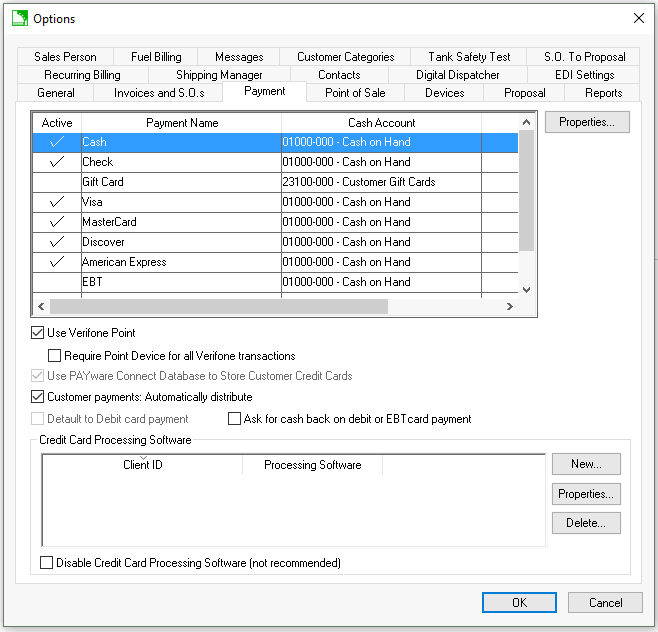Open the Invoices and S.O.s tab

point(159,93)
